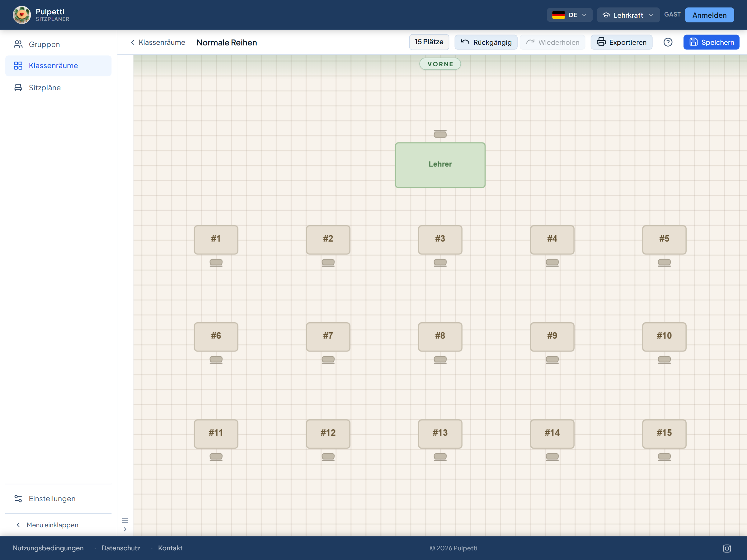The height and width of the screenshot is (560, 747).
Task: Open the Kontakt footer link
Action: coord(170,548)
